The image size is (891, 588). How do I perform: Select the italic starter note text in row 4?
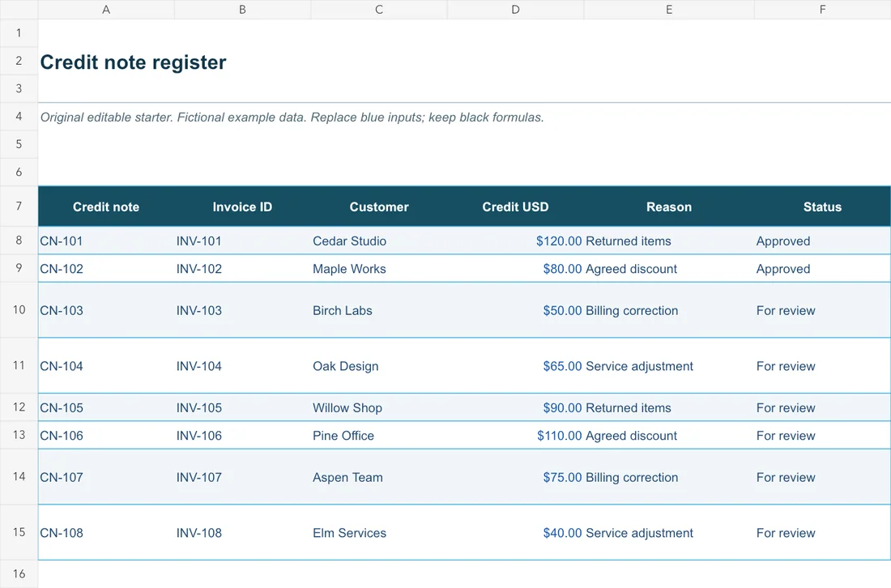click(x=292, y=117)
